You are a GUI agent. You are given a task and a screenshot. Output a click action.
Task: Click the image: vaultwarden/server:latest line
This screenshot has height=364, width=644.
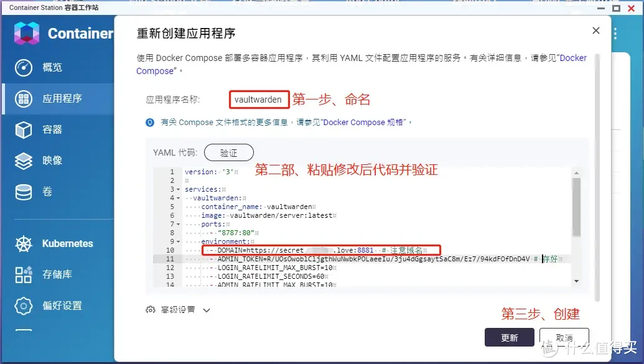pyautogui.click(x=269, y=215)
